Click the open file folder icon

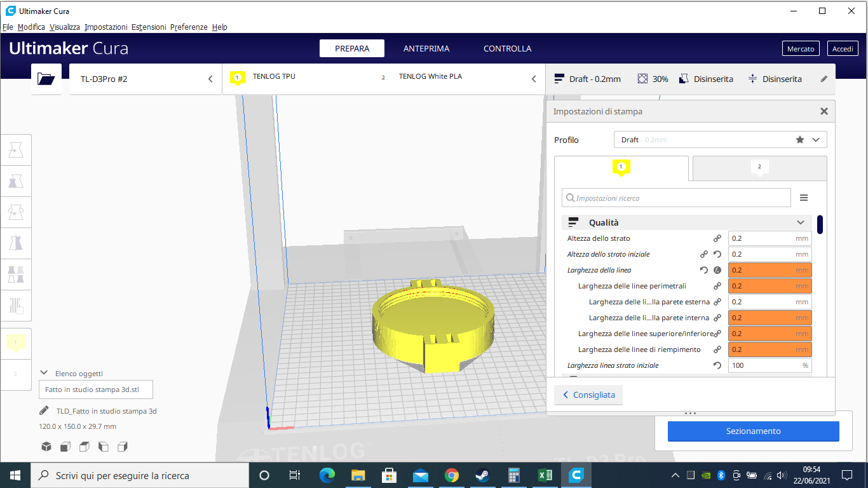click(x=46, y=79)
